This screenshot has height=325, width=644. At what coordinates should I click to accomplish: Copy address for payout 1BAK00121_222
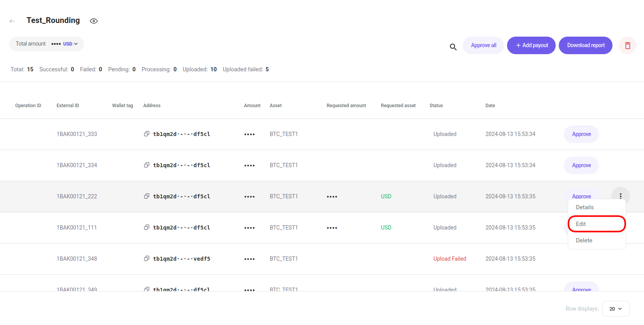coord(147,196)
